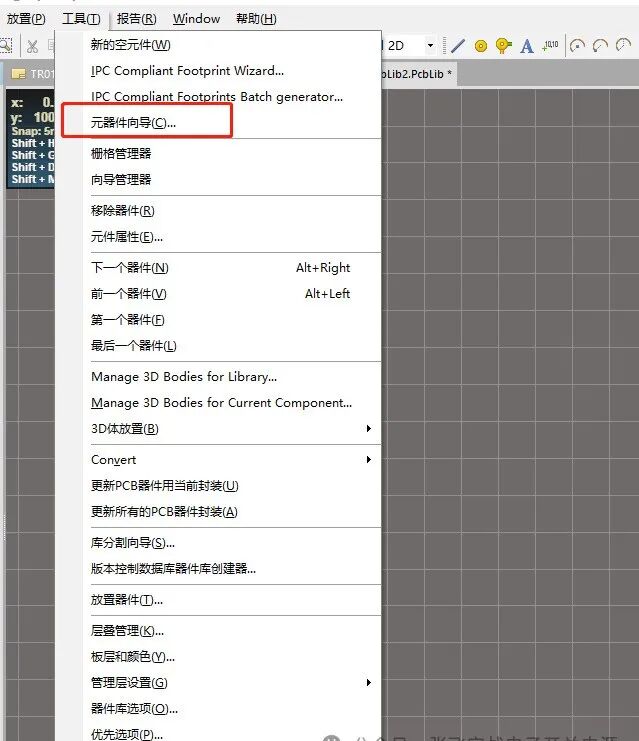Click the Cut scissors toolbar icon
This screenshot has height=741, width=639.
click(32, 46)
